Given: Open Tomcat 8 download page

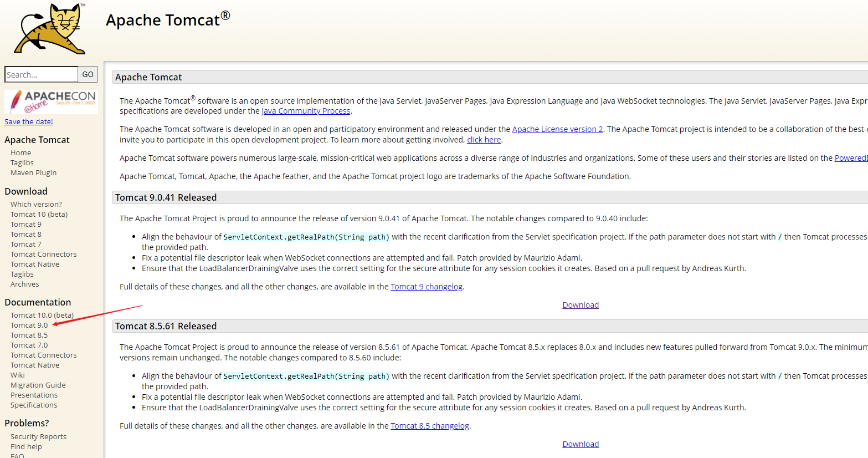Looking at the screenshot, I should 26,234.
